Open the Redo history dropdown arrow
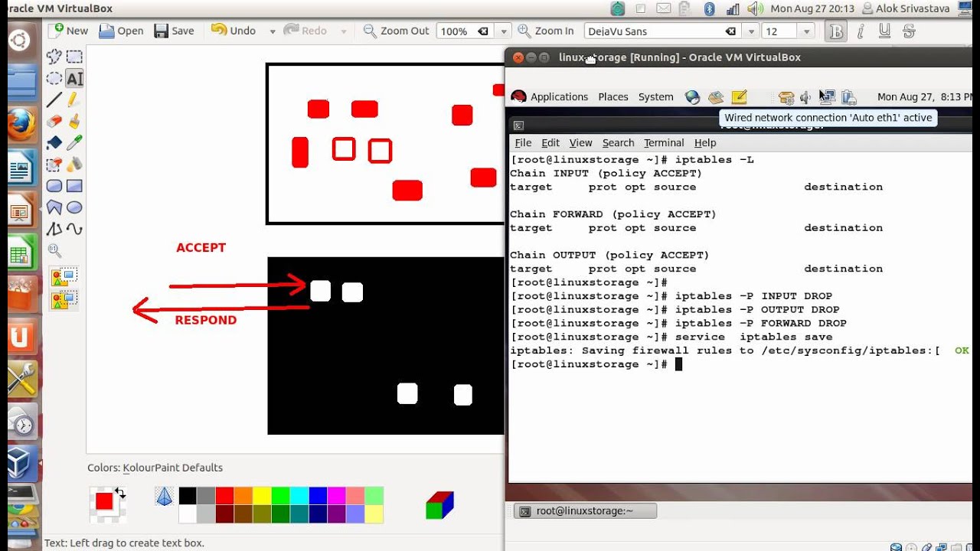The height and width of the screenshot is (551, 980). pos(344,31)
